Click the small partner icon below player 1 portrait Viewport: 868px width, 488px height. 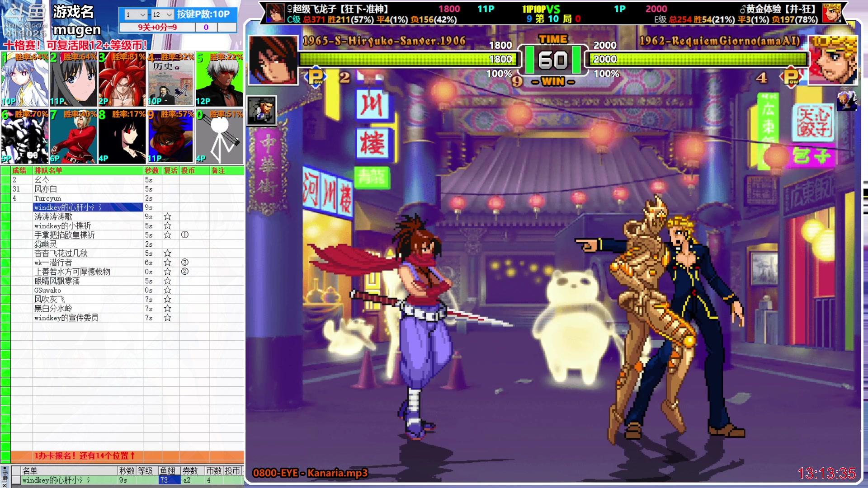point(261,110)
